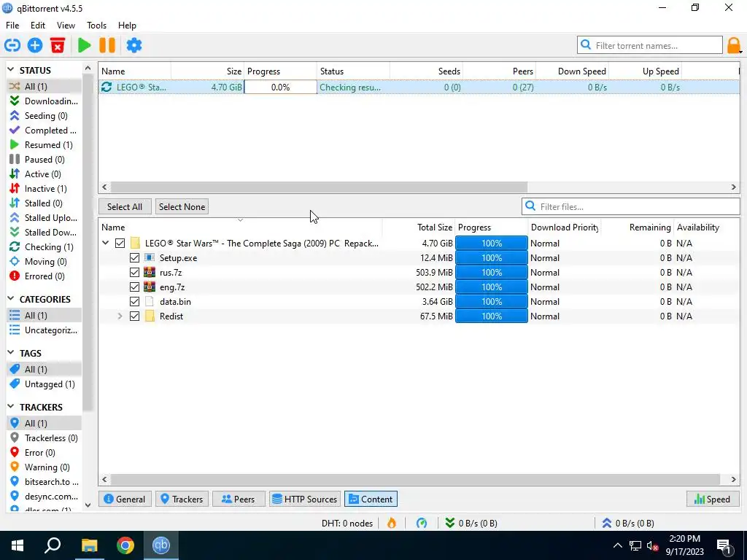Open Download Priority dropdown for data.bin
Image resolution: width=747 pixels, height=560 pixels.
click(564, 301)
